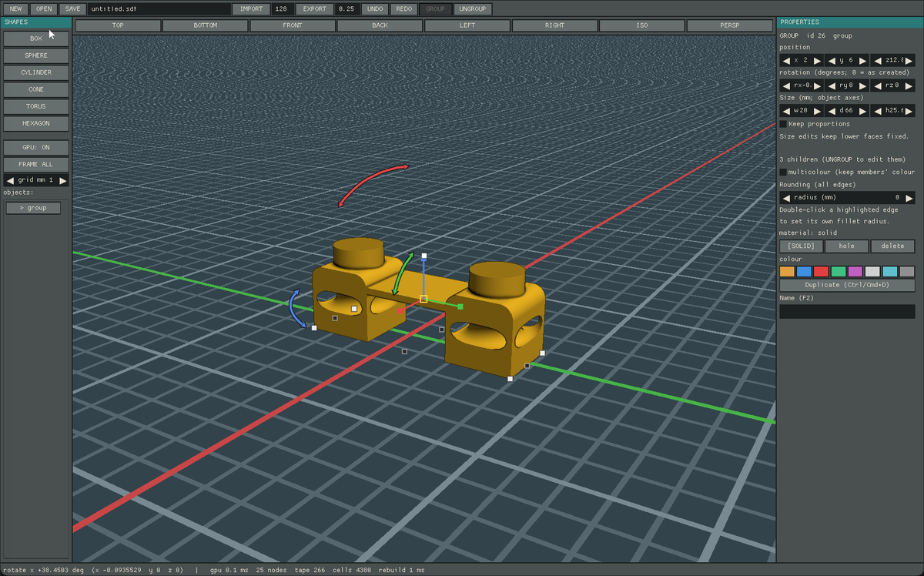
Task: Click the EXPORT button
Action: (314, 9)
